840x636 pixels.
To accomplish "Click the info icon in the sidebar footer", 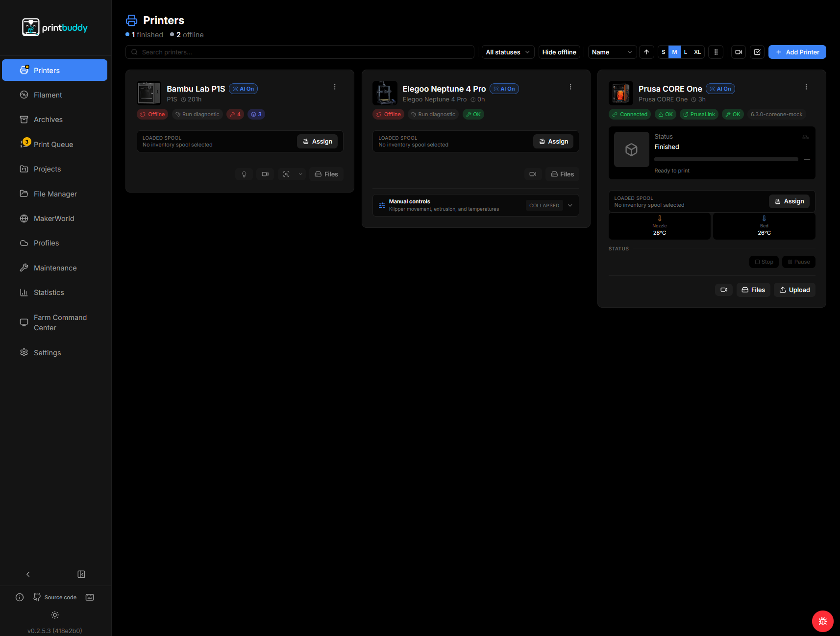I will [20, 597].
